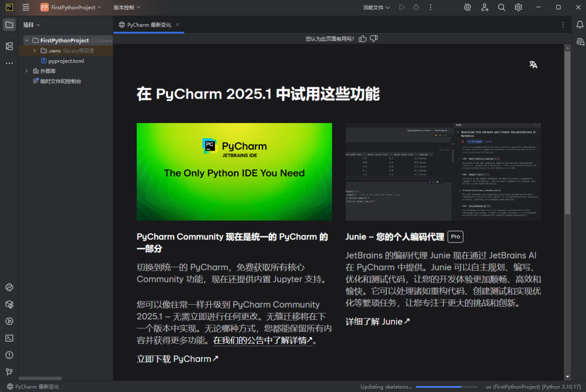Screen dimensions: 586x392
Task: Click the 立即下载 PyCharm link
Action: [x=177, y=358]
